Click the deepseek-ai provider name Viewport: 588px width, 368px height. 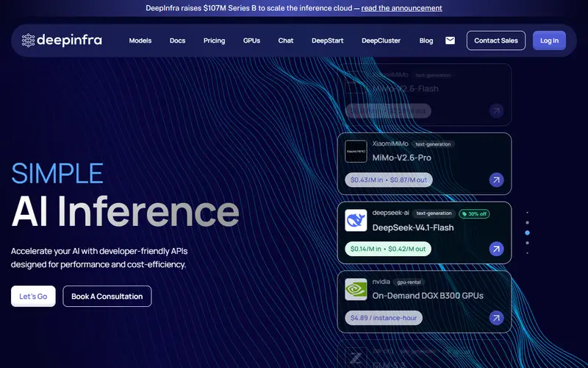(x=390, y=213)
